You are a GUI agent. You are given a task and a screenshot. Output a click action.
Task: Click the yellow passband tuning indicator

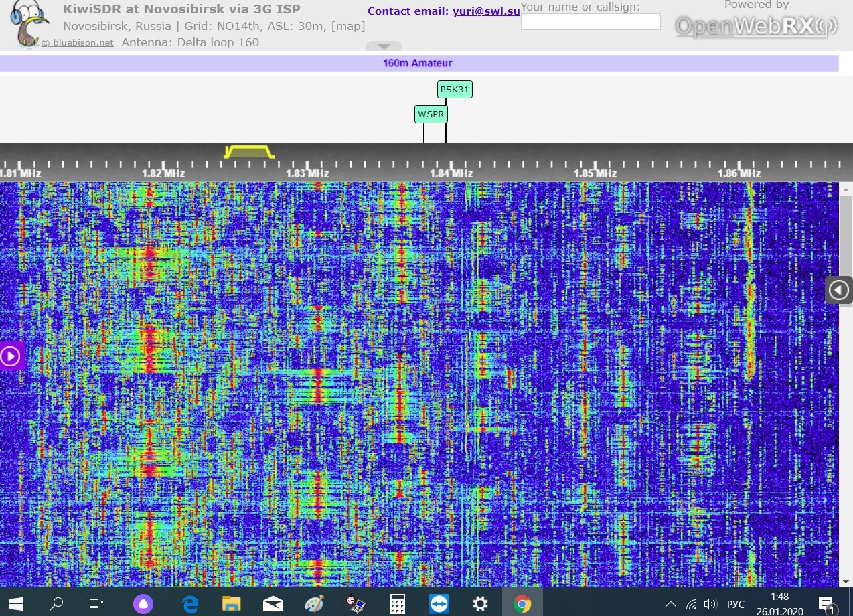[249, 152]
